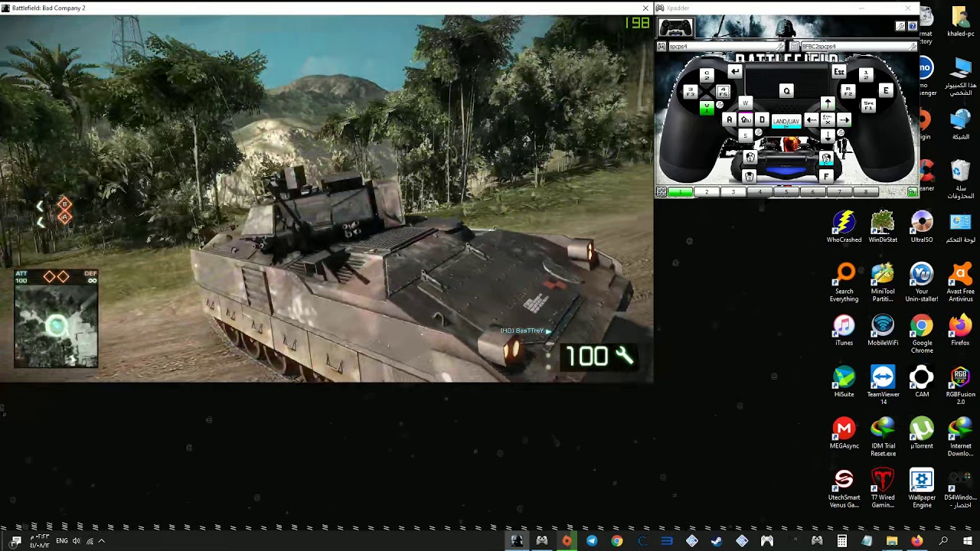Click the mouse button 3 trigger mapping
This screenshot has width=980, height=551.
[x=749, y=177]
